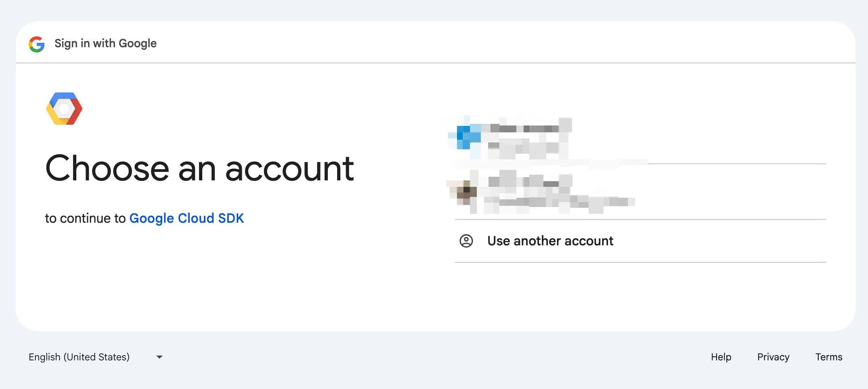
Task: Click the Sign in with Google header text
Action: click(105, 44)
